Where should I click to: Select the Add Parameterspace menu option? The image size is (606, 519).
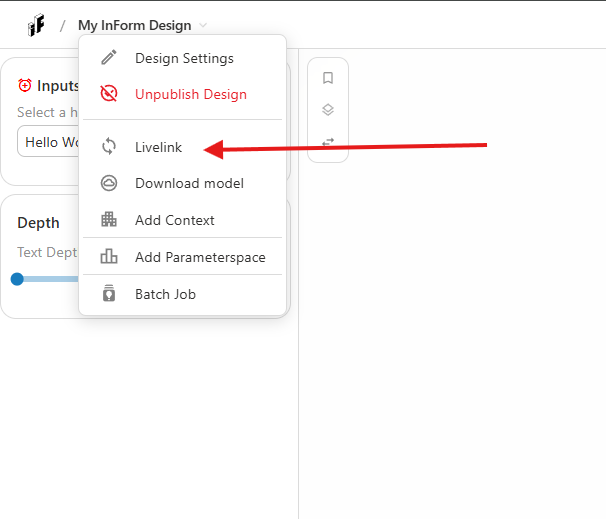point(200,257)
